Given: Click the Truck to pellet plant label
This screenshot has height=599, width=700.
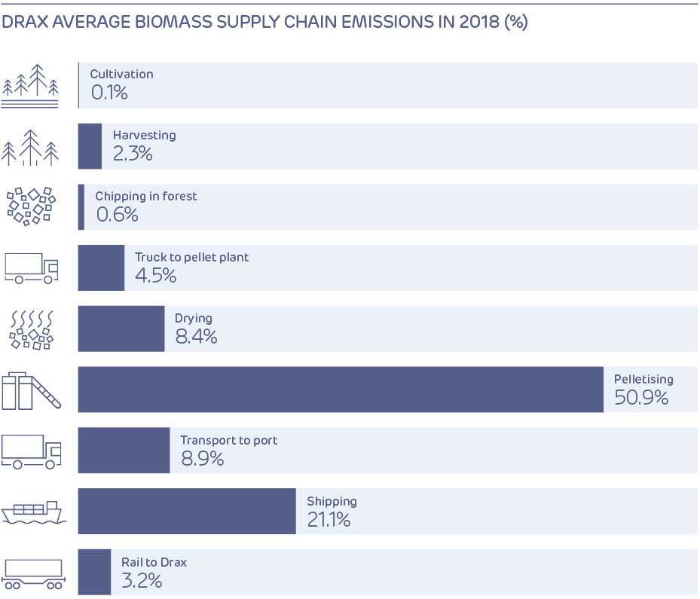Looking at the screenshot, I should [x=191, y=257].
